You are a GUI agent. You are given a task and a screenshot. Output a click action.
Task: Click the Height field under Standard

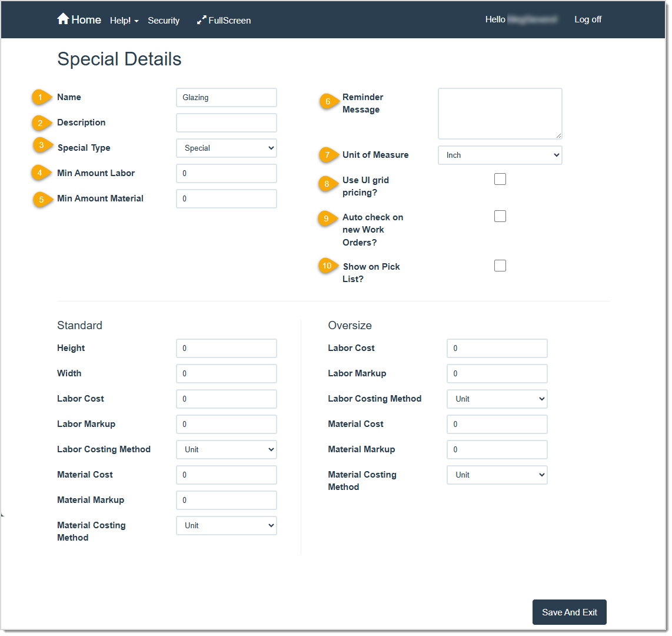click(227, 348)
